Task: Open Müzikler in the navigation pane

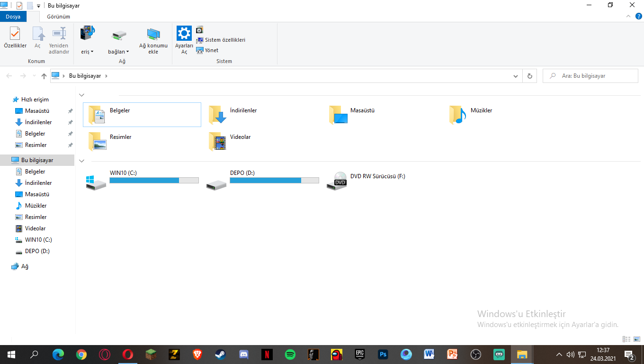Action: (36, 206)
